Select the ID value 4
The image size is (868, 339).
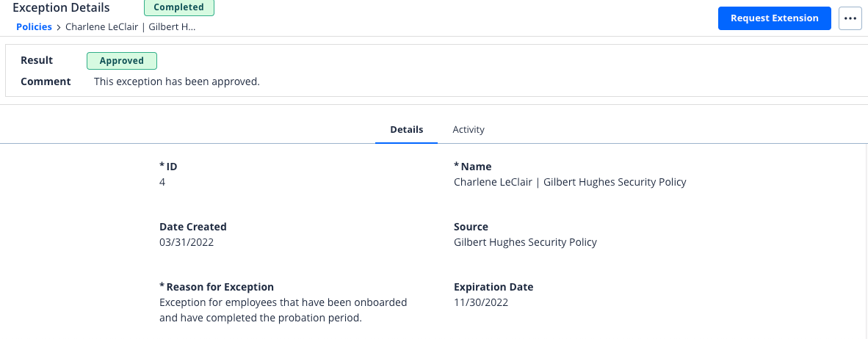click(x=162, y=182)
